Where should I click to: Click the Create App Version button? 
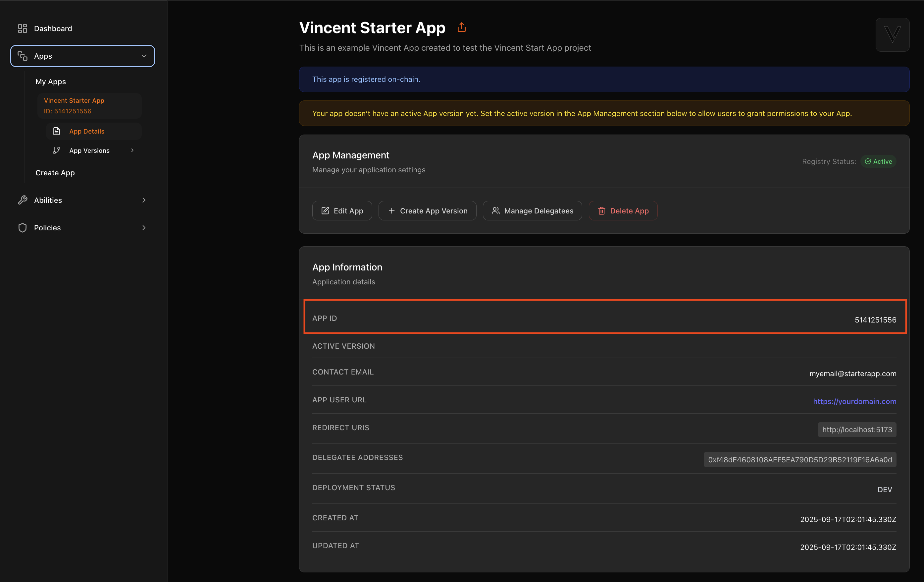tap(428, 211)
